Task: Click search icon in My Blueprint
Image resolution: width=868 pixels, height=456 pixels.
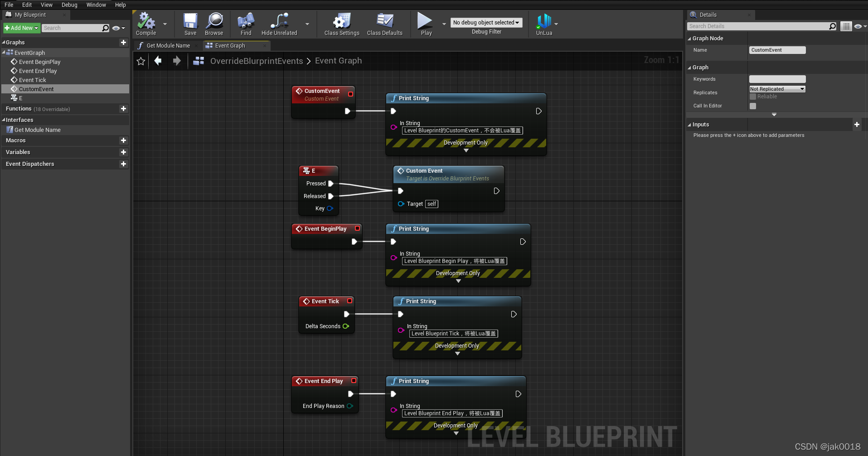Action: [x=106, y=28]
